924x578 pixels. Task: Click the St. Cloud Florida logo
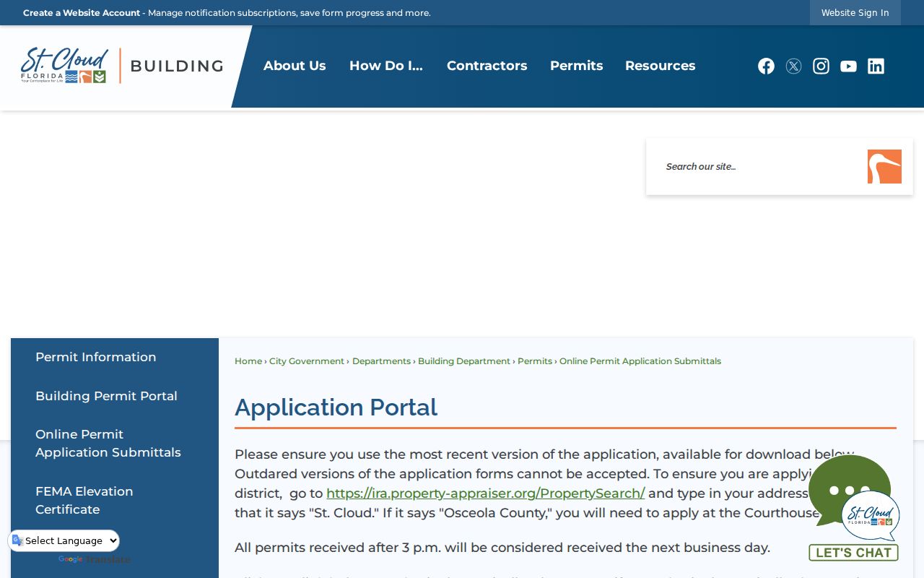pyautogui.click(x=64, y=66)
